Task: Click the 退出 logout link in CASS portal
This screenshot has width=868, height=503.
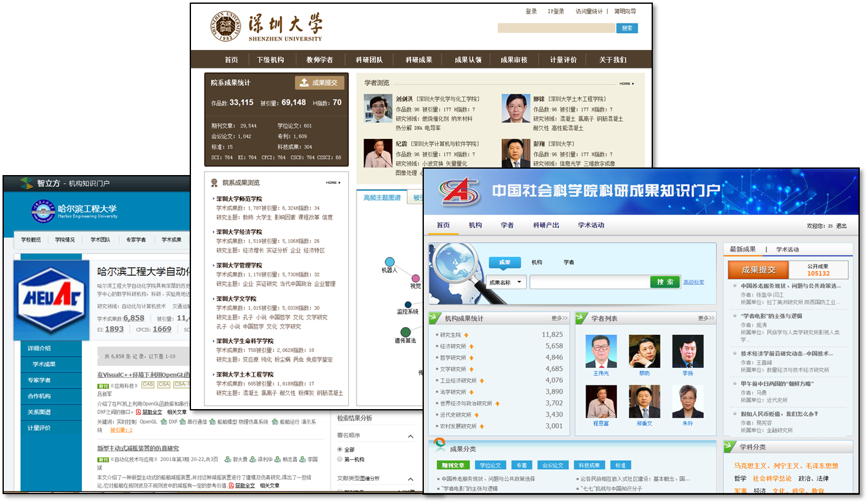Action: 841,226
